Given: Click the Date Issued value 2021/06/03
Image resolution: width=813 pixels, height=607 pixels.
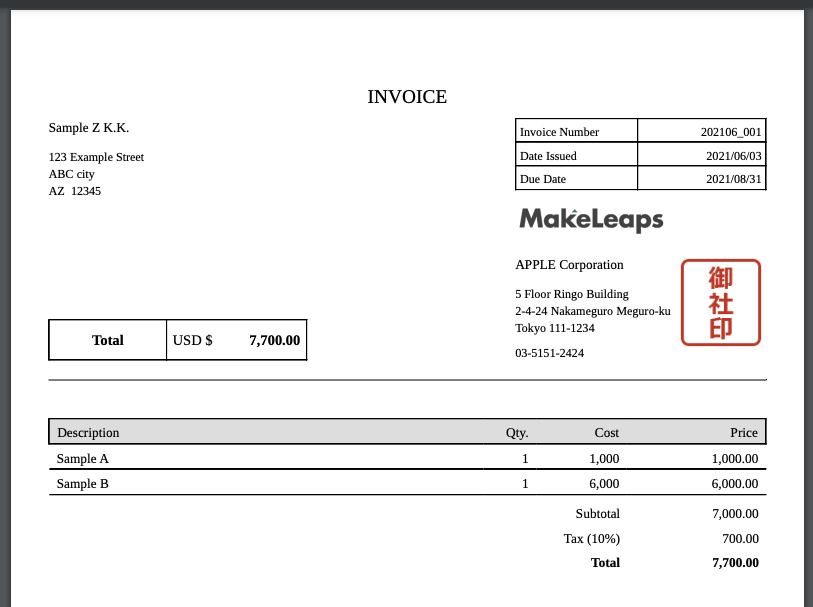Looking at the screenshot, I should coord(733,156).
